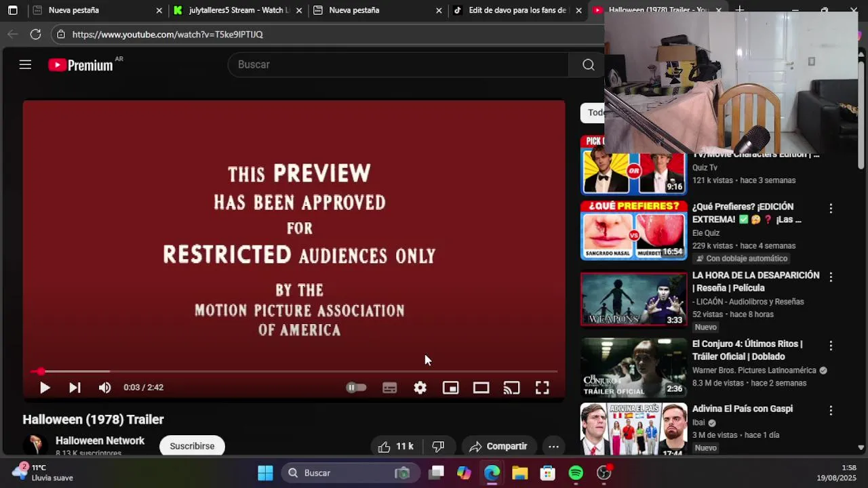This screenshot has height=488, width=868.
Task: Open Microsoft Edge from the taskbar
Action: pyautogui.click(x=492, y=473)
